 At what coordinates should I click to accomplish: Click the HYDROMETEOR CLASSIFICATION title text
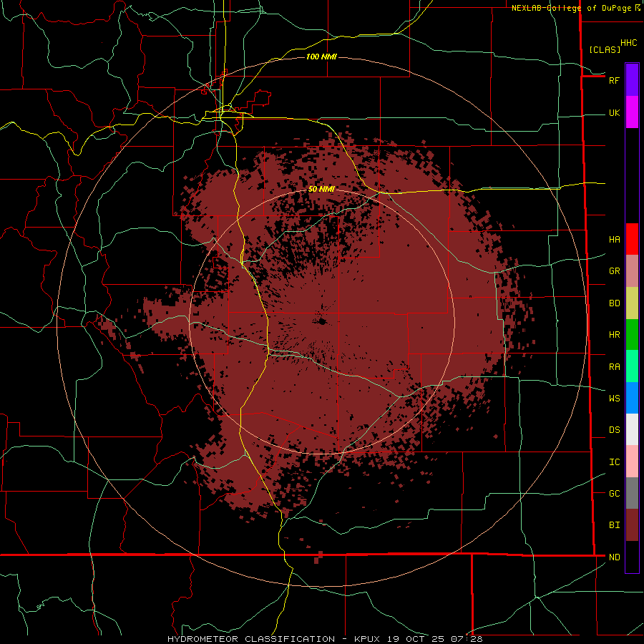251,639
